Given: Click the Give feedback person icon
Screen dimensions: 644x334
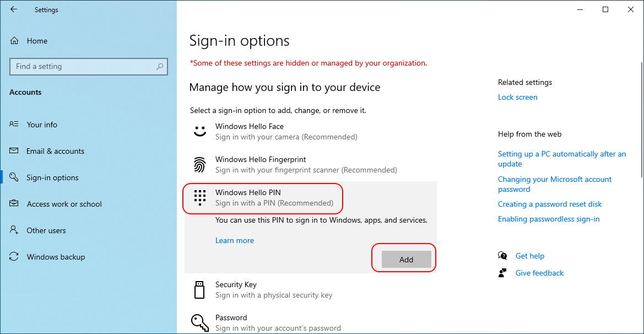Looking at the screenshot, I should pos(502,273).
